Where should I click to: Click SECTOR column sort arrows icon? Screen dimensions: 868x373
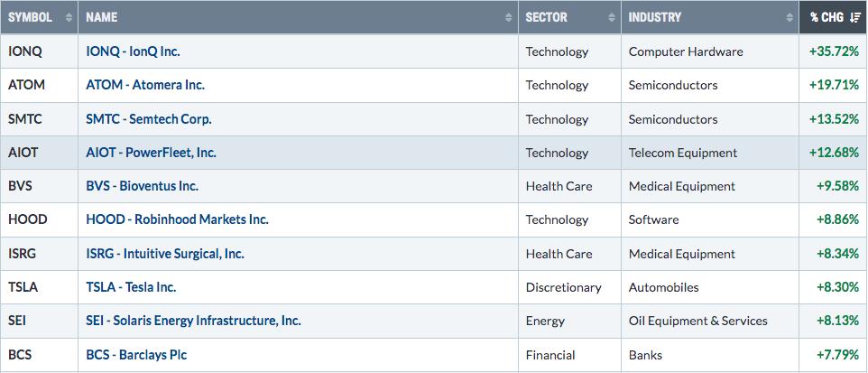(612, 17)
